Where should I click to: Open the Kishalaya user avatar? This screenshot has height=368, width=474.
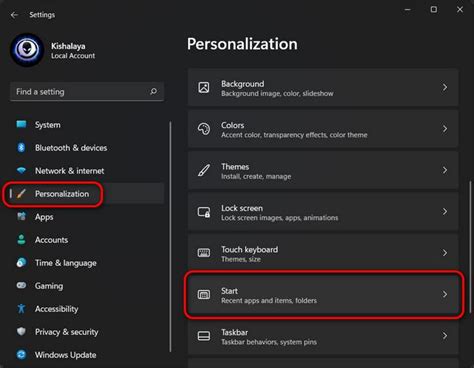(27, 50)
